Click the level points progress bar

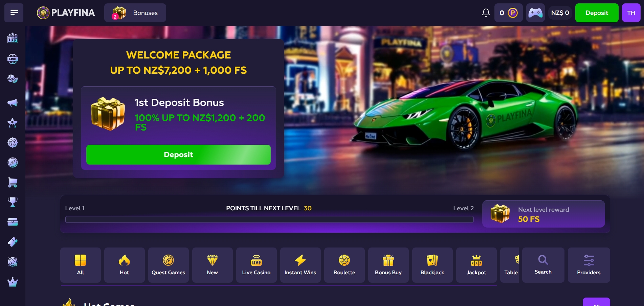click(269, 219)
